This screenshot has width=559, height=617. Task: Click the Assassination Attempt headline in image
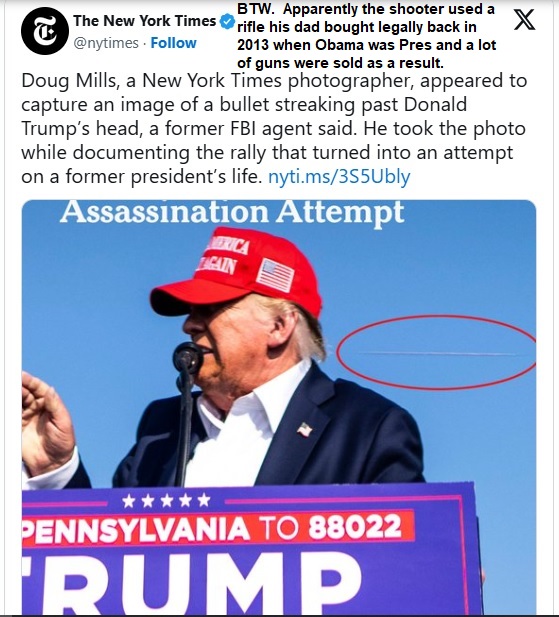[x=232, y=212]
